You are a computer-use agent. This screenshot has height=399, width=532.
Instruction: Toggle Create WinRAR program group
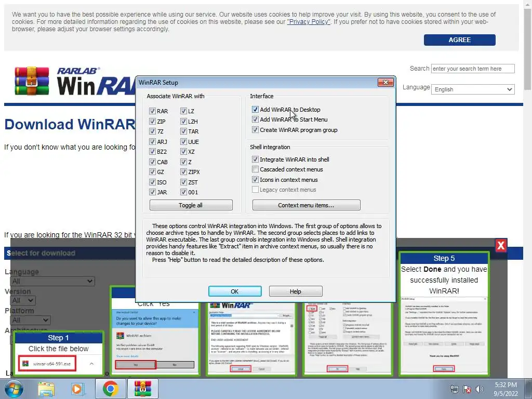coord(255,129)
